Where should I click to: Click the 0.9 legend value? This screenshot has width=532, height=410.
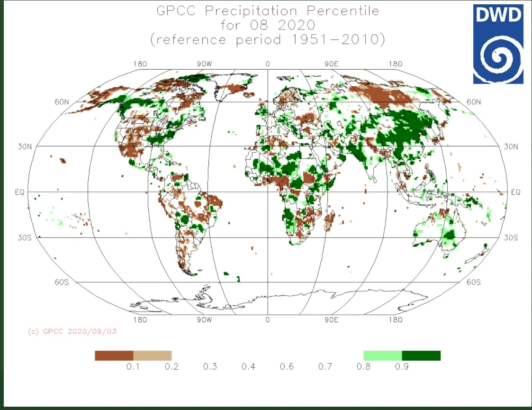tap(402, 367)
